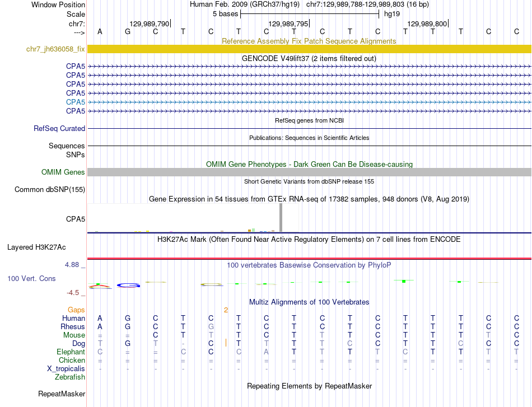532x407 pixels.
Task: Click the 4.88 PhyloP upper limit value
Action: click(72, 265)
